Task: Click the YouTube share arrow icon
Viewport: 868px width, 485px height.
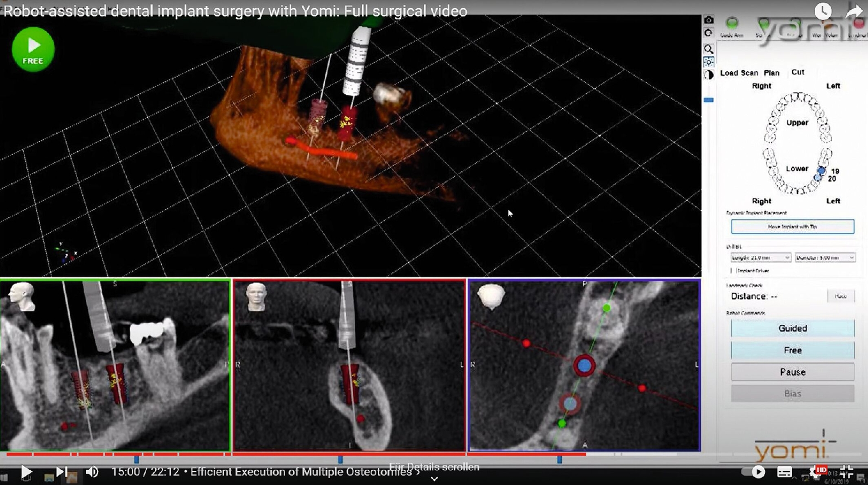Action: [853, 11]
